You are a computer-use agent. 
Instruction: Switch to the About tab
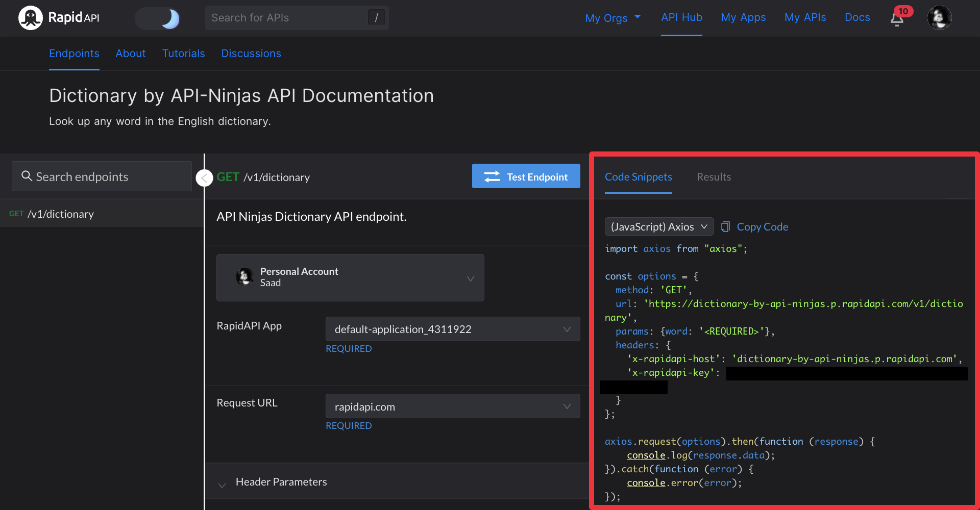(x=131, y=54)
